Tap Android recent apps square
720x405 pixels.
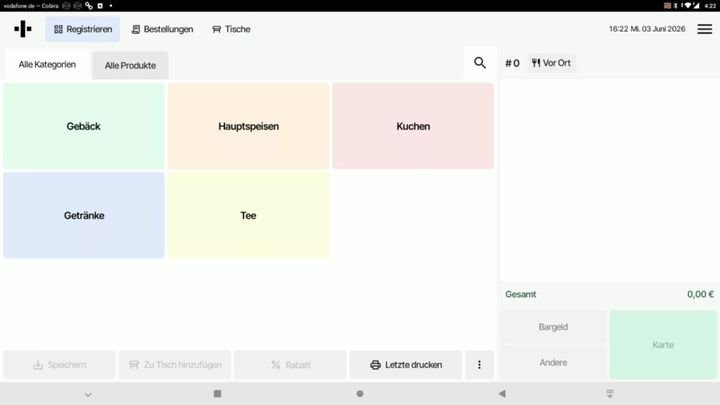click(218, 394)
